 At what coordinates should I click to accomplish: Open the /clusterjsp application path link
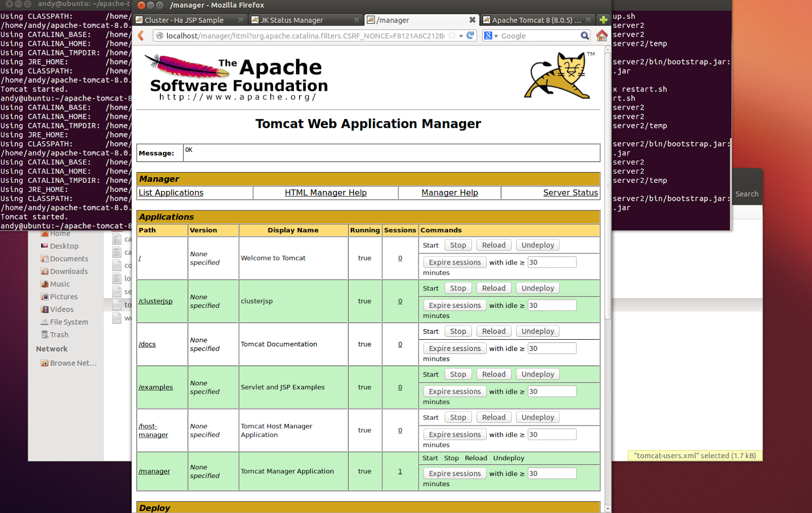click(x=155, y=301)
